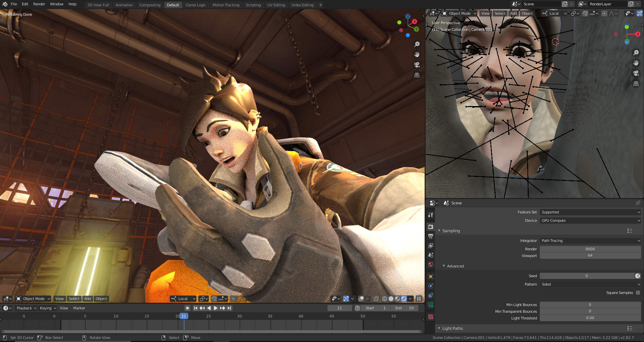Open the Physics properties tab
The height and width of the screenshot is (342, 644).
[431, 286]
